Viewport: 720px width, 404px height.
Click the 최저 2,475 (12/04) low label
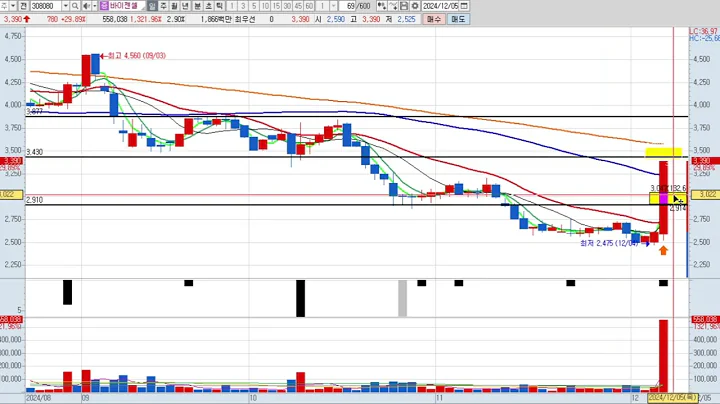click(609, 243)
